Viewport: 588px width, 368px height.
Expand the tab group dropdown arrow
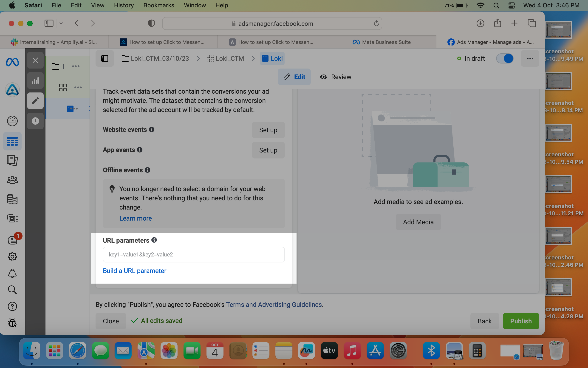point(61,23)
